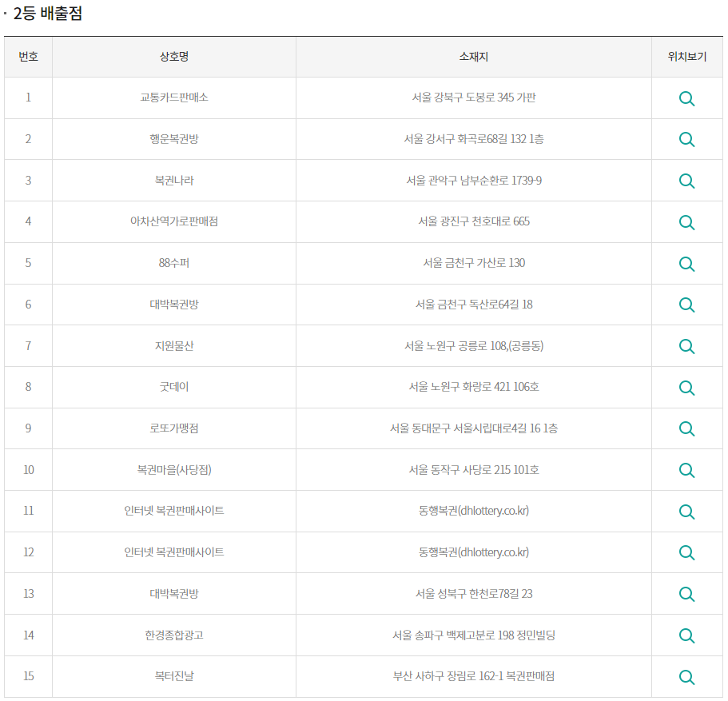Screen dimensions: 728x701
Task: Open location search icon for 굿데이
Action: click(686, 388)
